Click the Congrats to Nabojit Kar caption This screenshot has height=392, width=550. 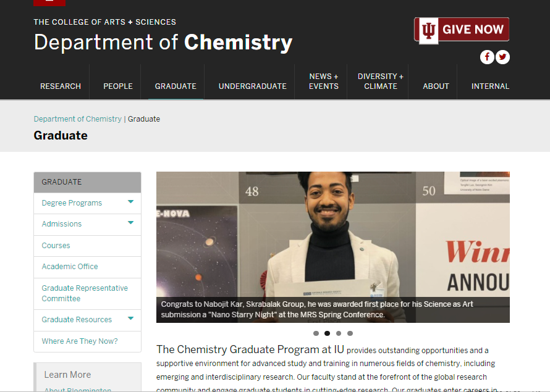click(317, 309)
